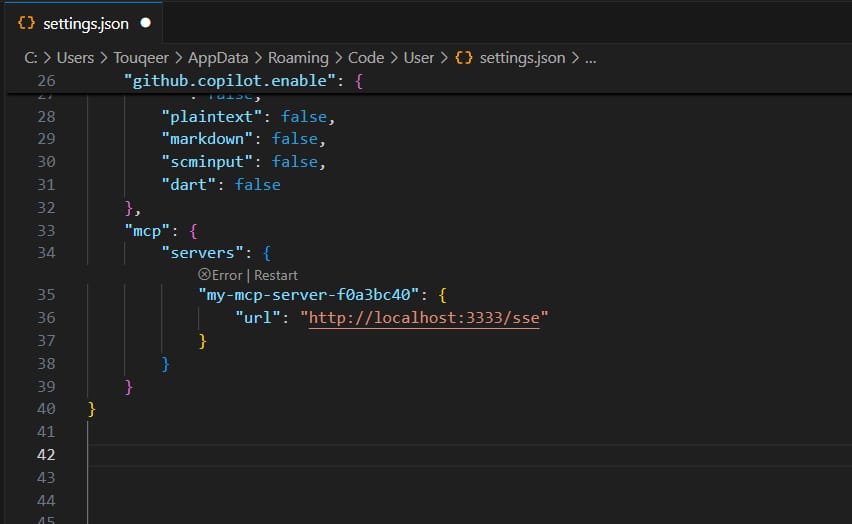Click the "my-mcp-server-f0a3bc40" key
852x524 pixels.
click(309, 295)
